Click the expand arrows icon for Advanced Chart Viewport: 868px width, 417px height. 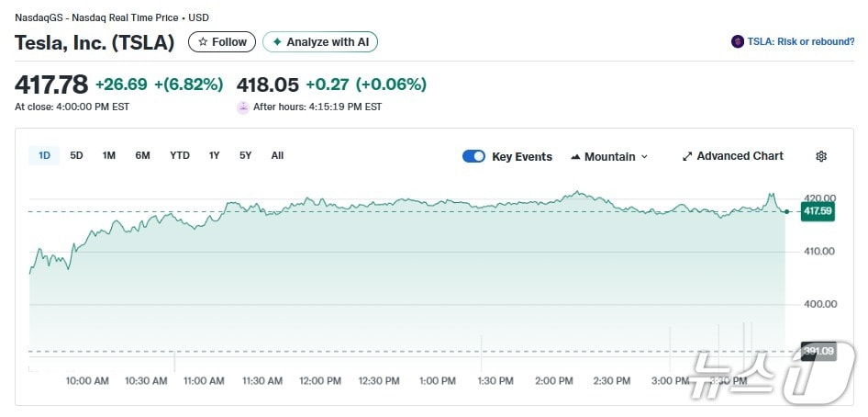(x=687, y=156)
